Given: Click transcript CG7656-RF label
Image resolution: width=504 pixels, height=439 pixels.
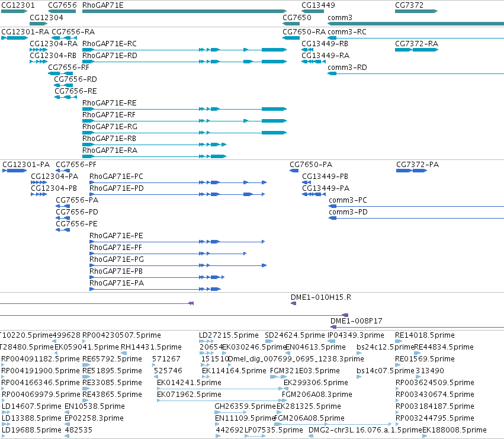Looking at the screenshot, I should (x=69, y=68).
